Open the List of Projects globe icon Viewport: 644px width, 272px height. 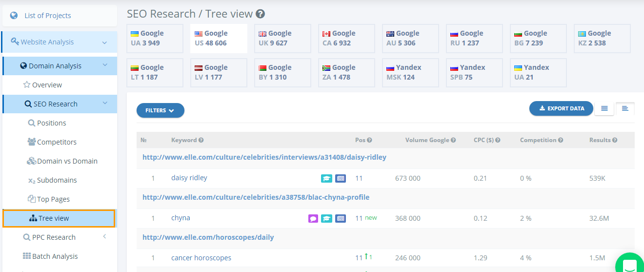14,16
